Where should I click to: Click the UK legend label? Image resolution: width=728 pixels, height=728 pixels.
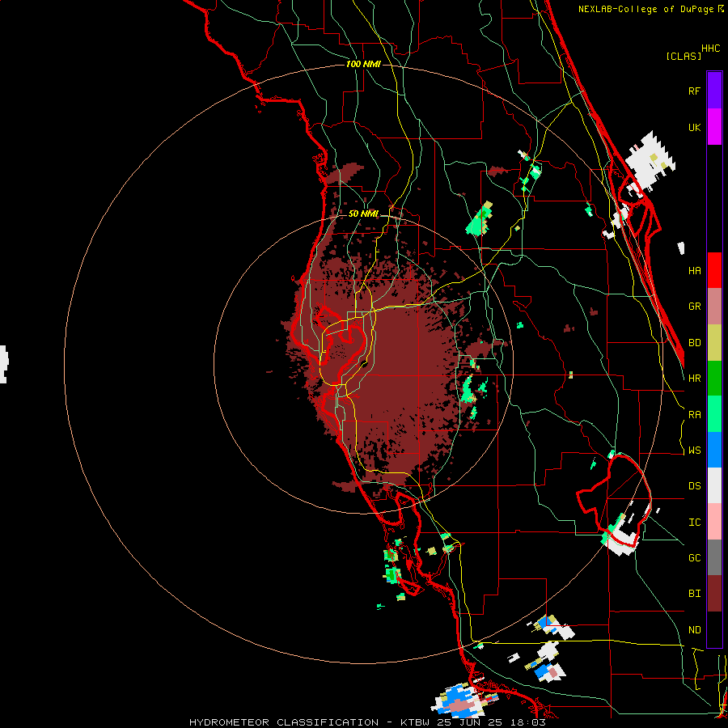[694, 127]
